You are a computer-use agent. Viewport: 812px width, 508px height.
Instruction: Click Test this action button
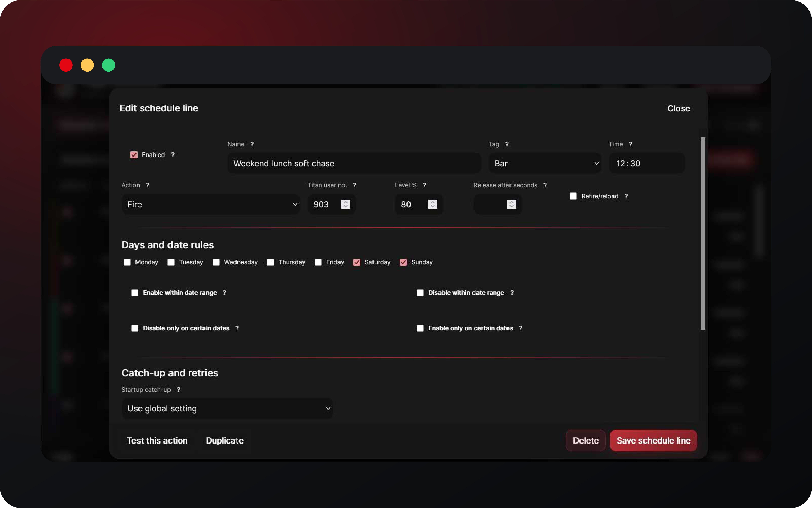157,440
